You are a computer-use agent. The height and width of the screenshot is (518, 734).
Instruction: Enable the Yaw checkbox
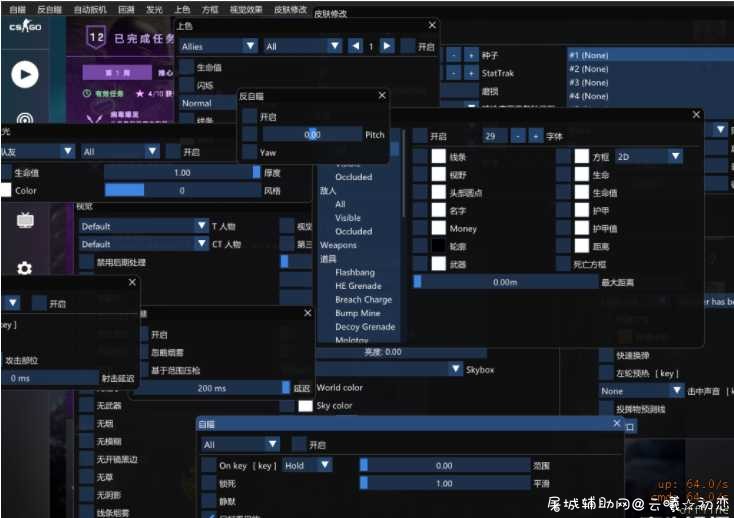coord(250,153)
